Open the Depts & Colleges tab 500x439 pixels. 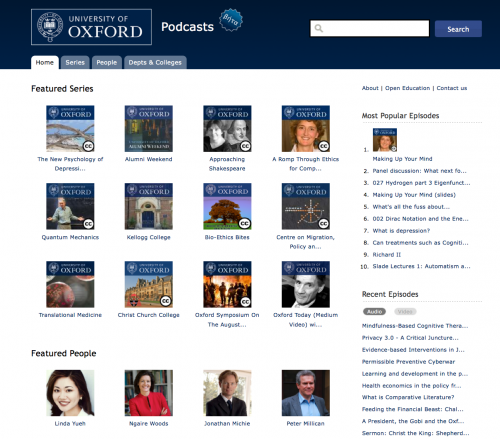click(x=155, y=62)
